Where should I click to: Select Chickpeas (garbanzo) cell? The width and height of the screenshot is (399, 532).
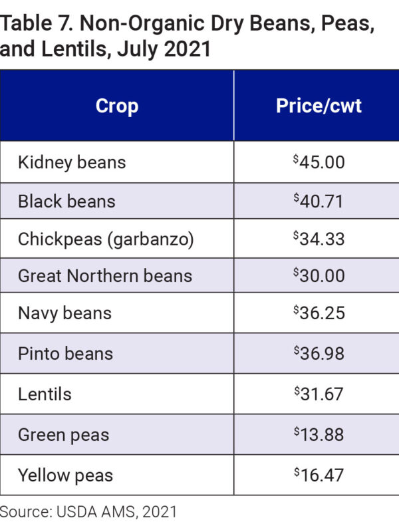pos(106,239)
